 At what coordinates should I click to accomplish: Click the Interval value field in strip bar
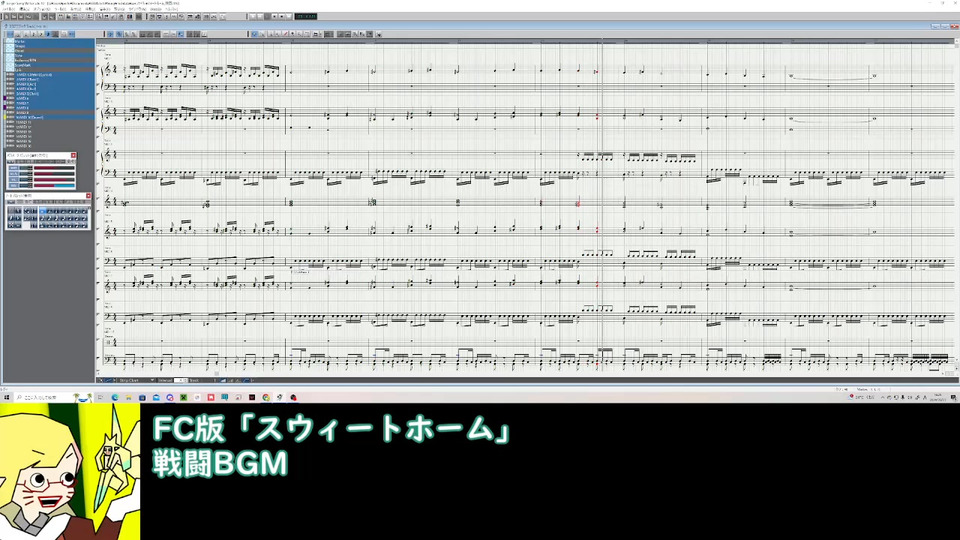(181, 380)
